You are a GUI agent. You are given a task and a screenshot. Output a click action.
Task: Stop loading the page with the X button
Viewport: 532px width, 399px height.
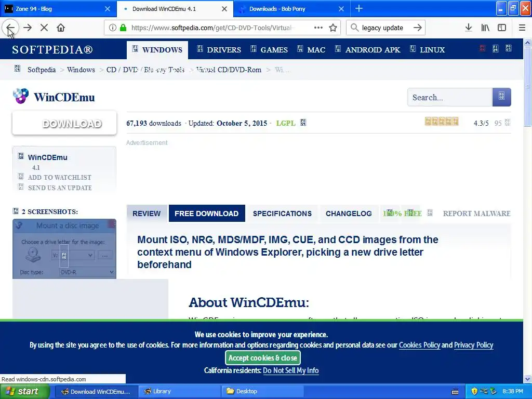(x=44, y=28)
